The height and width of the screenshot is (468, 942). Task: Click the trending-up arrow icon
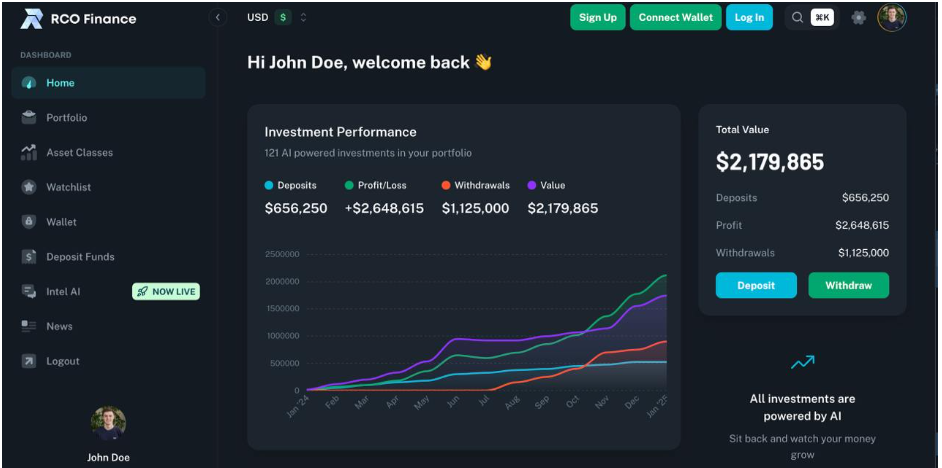click(x=802, y=362)
